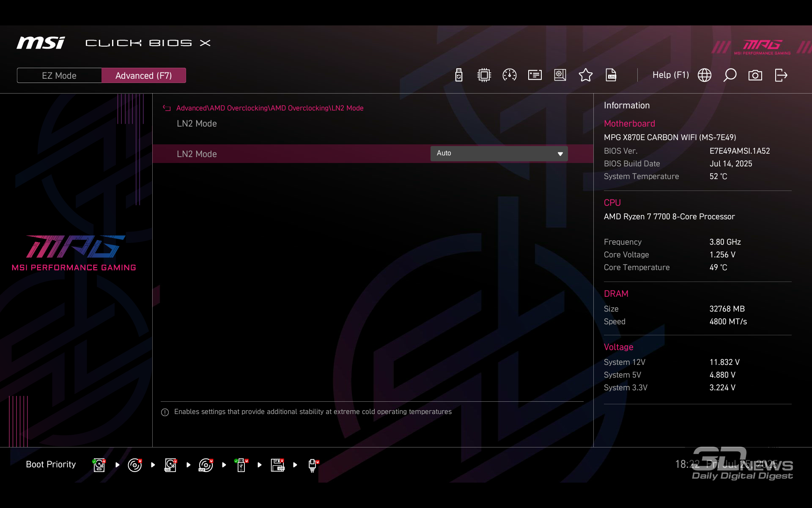Click the Boot Priority label
This screenshot has width=812, height=508.
pos(51,464)
